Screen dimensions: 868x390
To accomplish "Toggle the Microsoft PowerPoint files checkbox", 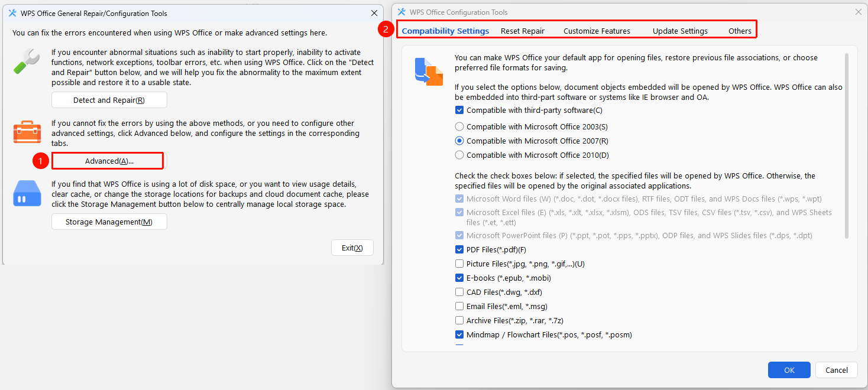I will [x=459, y=235].
